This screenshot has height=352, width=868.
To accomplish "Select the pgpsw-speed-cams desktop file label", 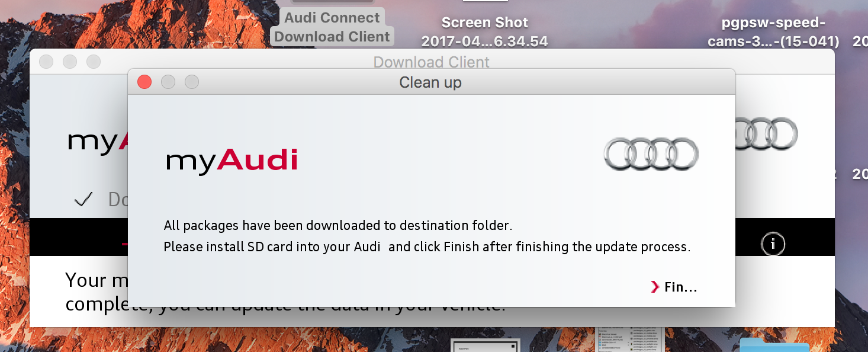I will click(x=773, y=32).
